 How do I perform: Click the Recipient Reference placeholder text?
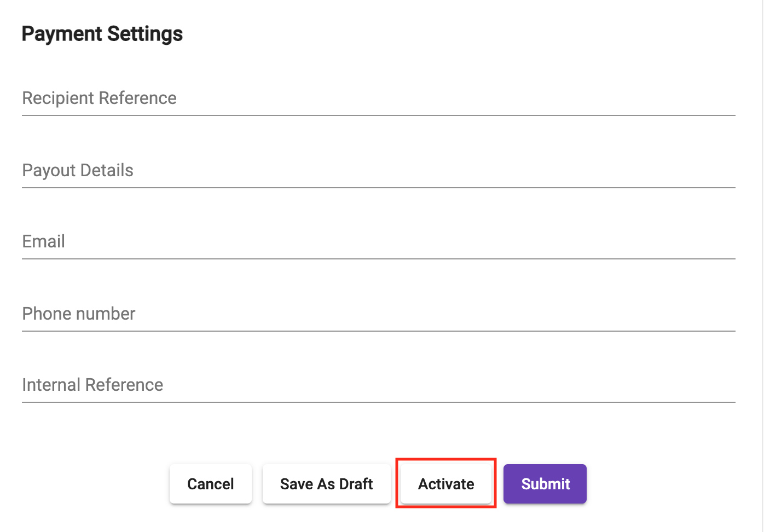point(99,99)
